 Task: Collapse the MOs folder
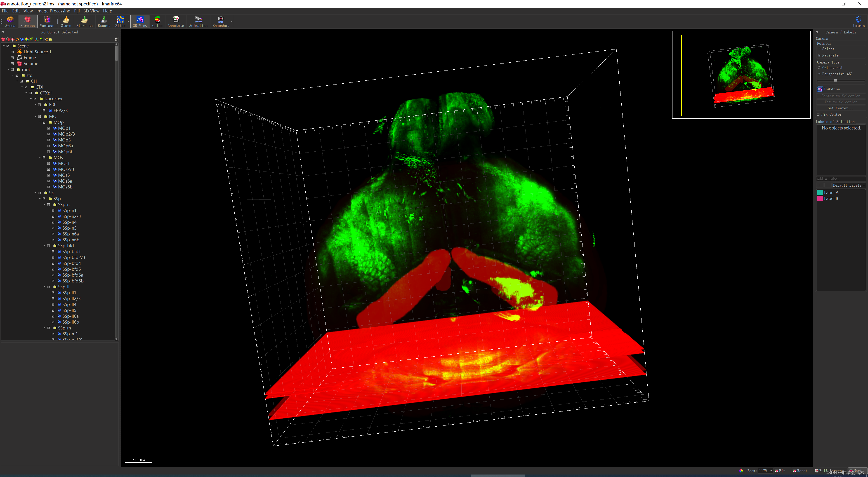pos(40,158)
